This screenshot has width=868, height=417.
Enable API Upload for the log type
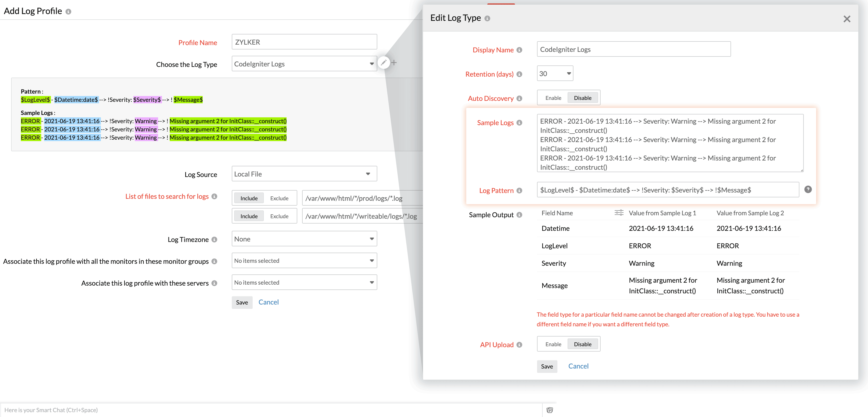click(553, 344)
